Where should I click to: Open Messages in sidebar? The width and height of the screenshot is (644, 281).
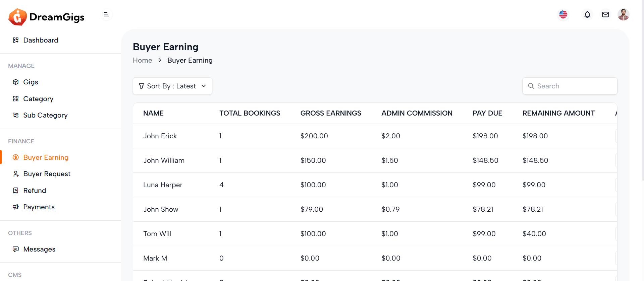[x=39, y=249]
